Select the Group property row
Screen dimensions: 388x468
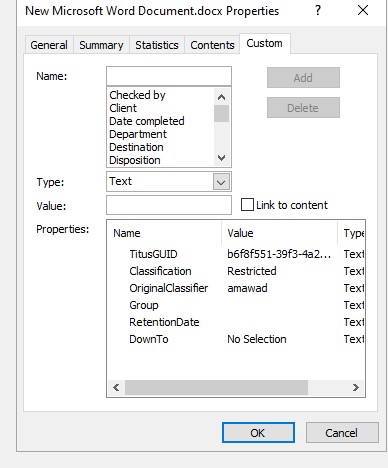pos(236,305)
